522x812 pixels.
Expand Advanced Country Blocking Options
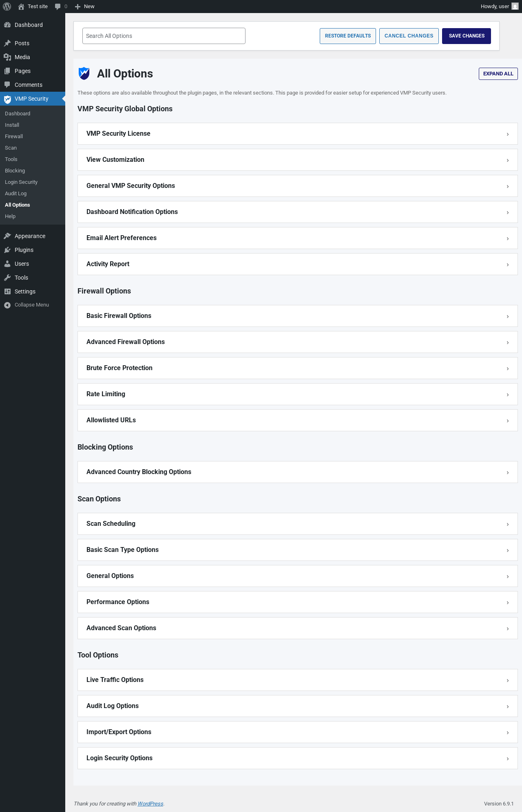[298, 472]
